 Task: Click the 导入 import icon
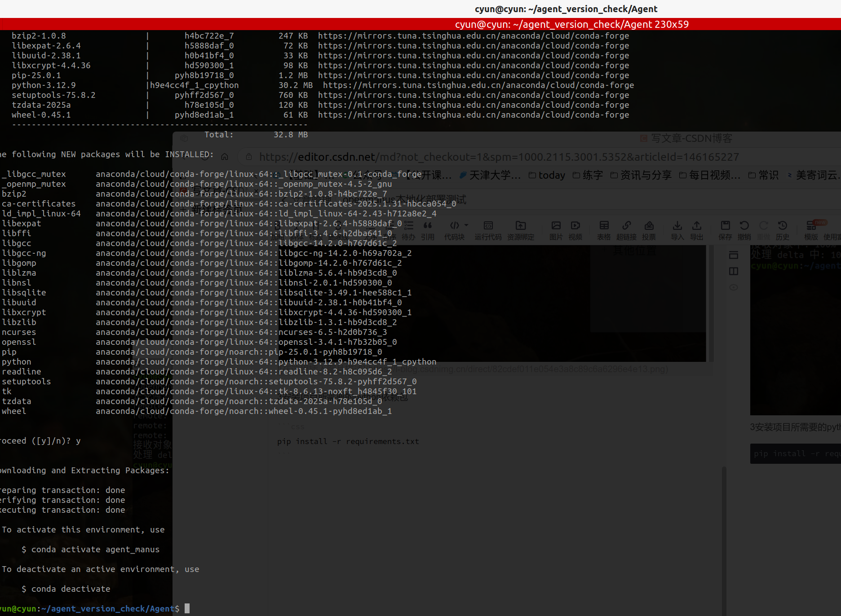677,230
